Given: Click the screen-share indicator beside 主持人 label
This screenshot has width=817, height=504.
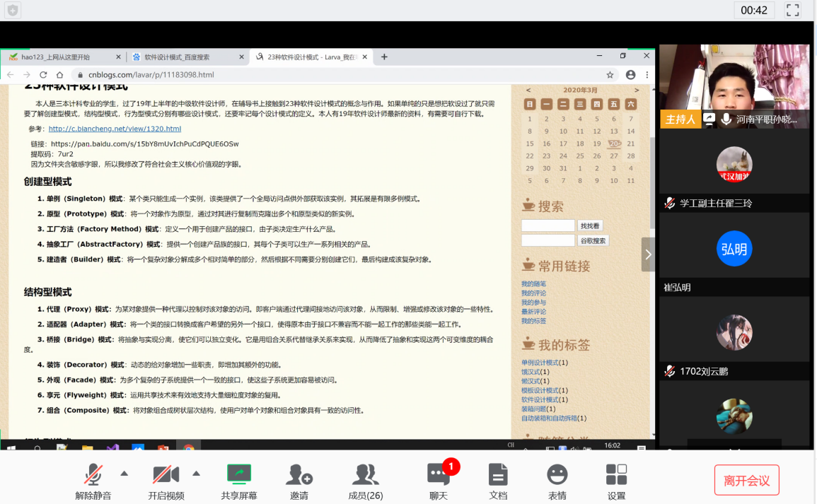Looking at the screenshot, I should 709,119.
